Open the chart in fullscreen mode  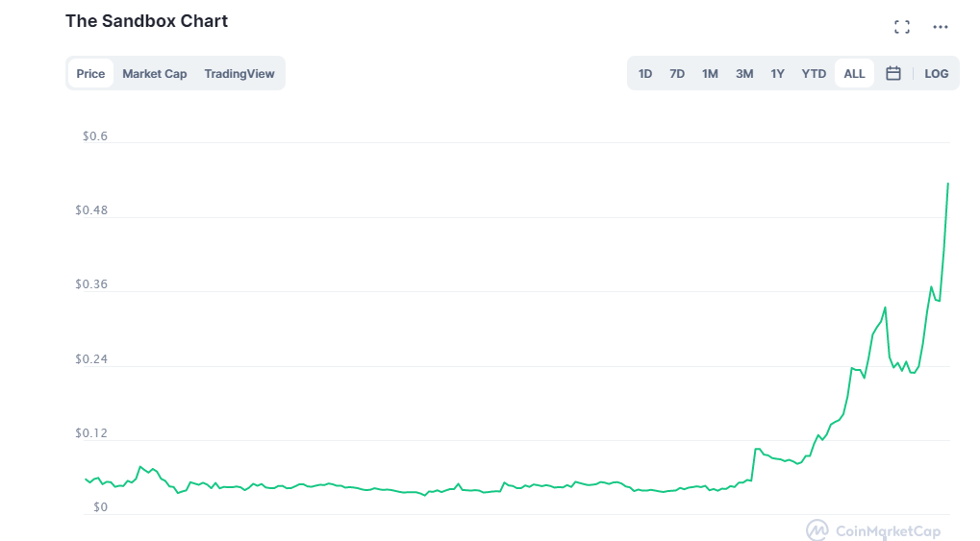[901, 27]
